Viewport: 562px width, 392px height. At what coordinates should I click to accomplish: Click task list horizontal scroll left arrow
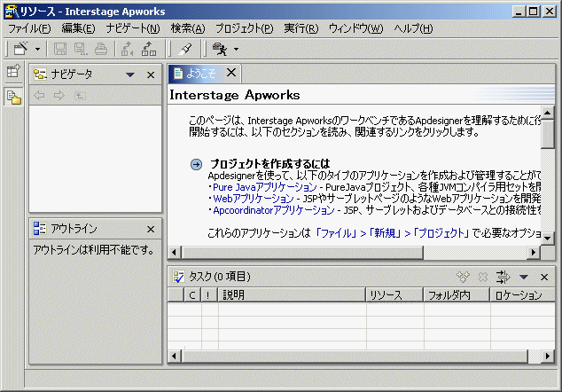175,357
